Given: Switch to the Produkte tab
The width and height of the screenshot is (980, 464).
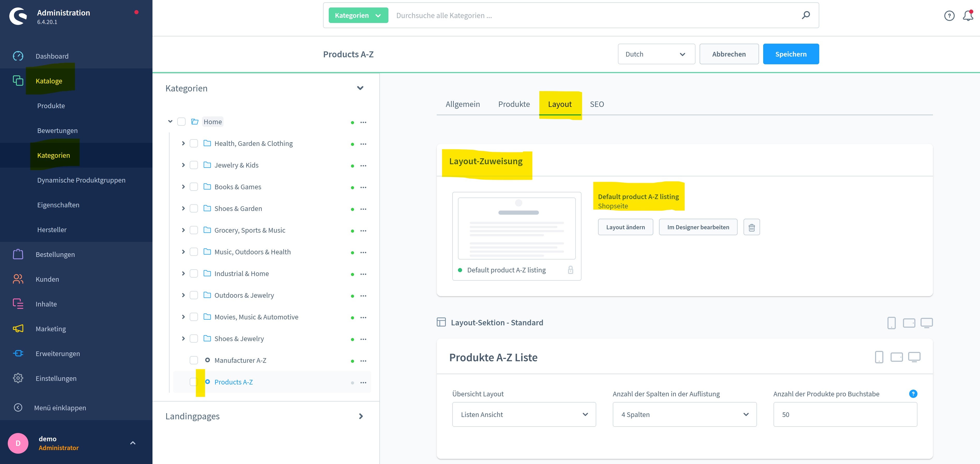Looking at the screenshot, I should [514, 104].
